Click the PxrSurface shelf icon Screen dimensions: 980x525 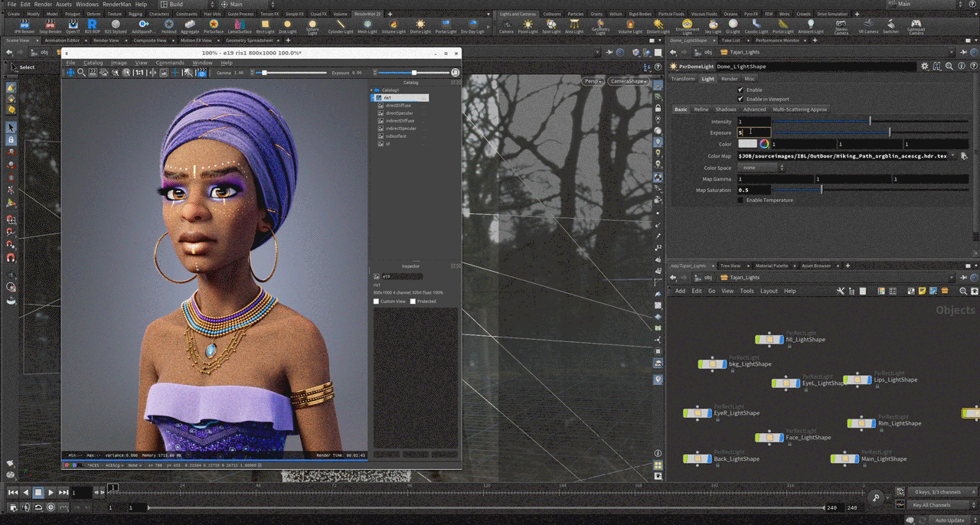coord(213,25)
